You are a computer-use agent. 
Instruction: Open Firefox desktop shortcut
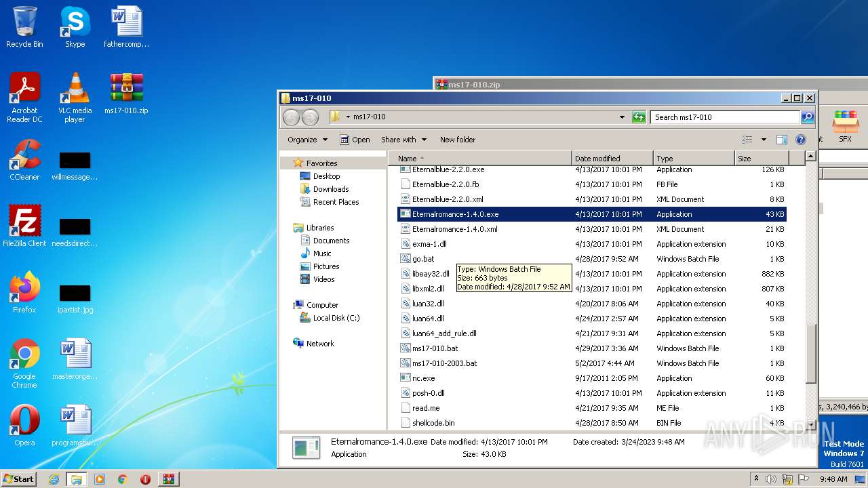24,293
